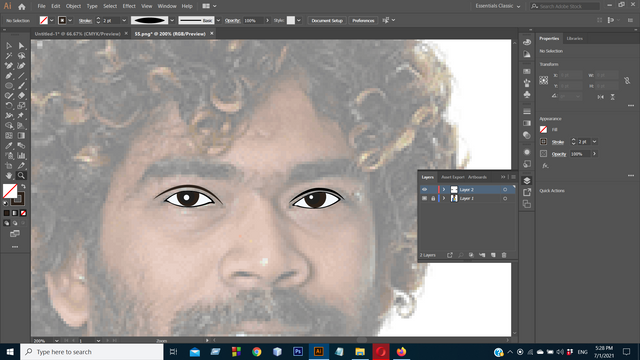640x360 pixels.
Task: Select the Scale tool
Action: point(21,106)
